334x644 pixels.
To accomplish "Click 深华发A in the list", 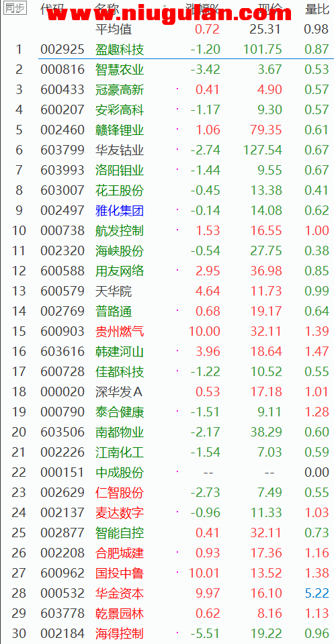I will coord(119,392).
